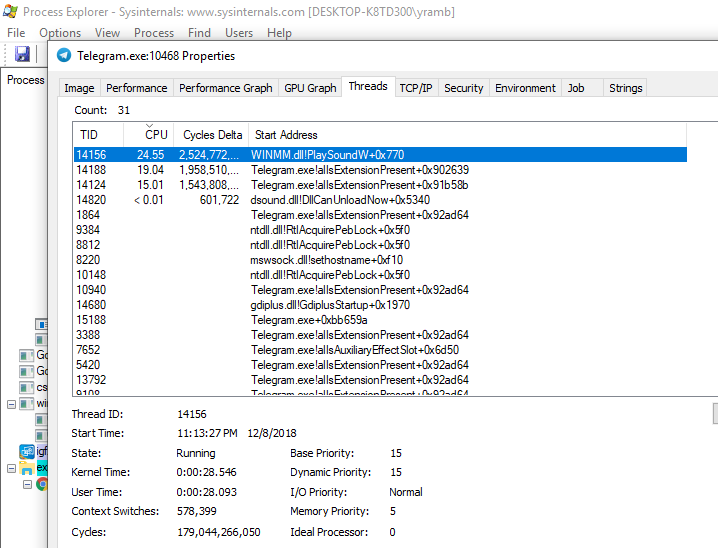Select thread 5420 row
The image size is (718, 548).
click(380, 365)
